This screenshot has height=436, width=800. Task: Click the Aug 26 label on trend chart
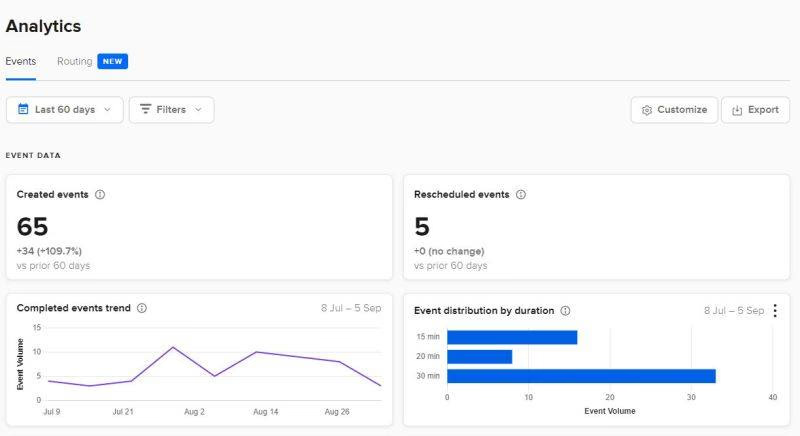coord(337,412)
